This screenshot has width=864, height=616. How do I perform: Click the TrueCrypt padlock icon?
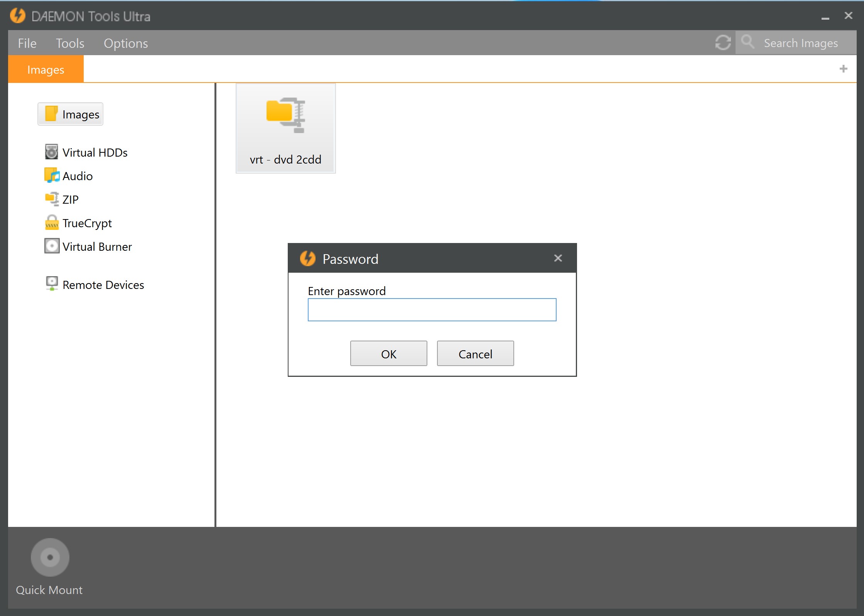click(52, 222)
